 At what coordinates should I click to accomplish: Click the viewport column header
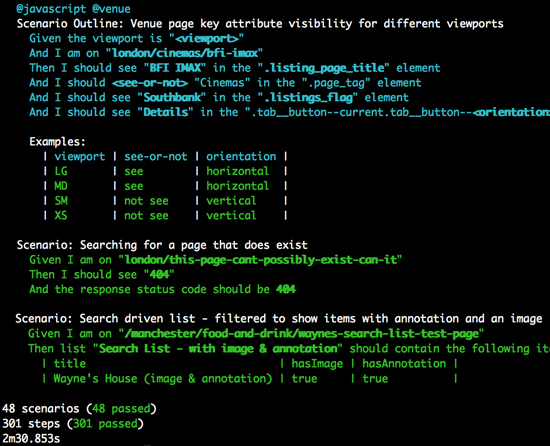click(80, 156)
